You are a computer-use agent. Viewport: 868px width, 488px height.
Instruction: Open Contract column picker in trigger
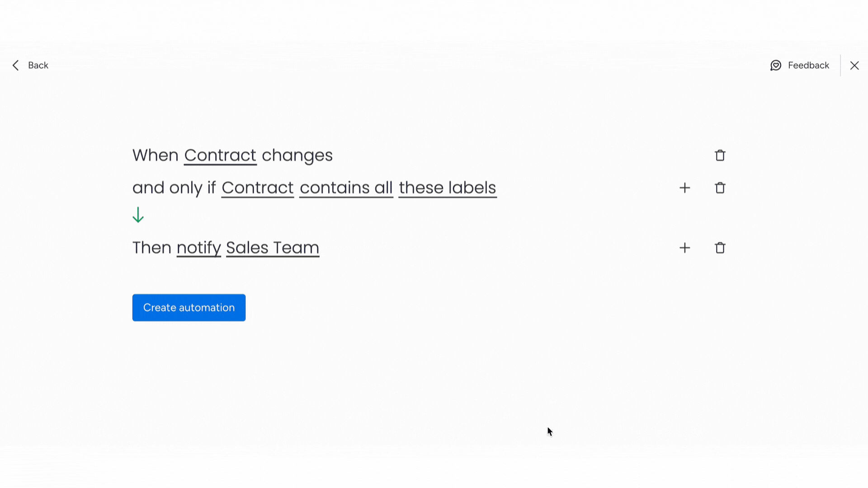coord(220,155)
